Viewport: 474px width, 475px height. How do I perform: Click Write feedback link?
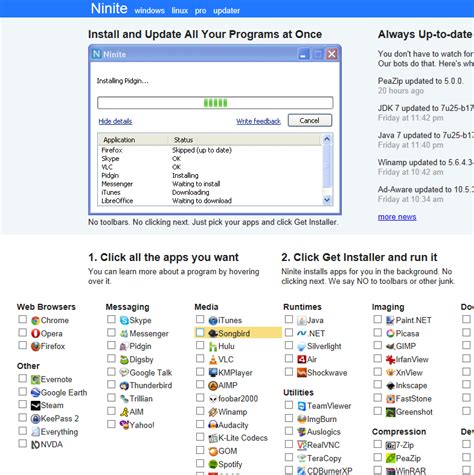click(258, 121)
